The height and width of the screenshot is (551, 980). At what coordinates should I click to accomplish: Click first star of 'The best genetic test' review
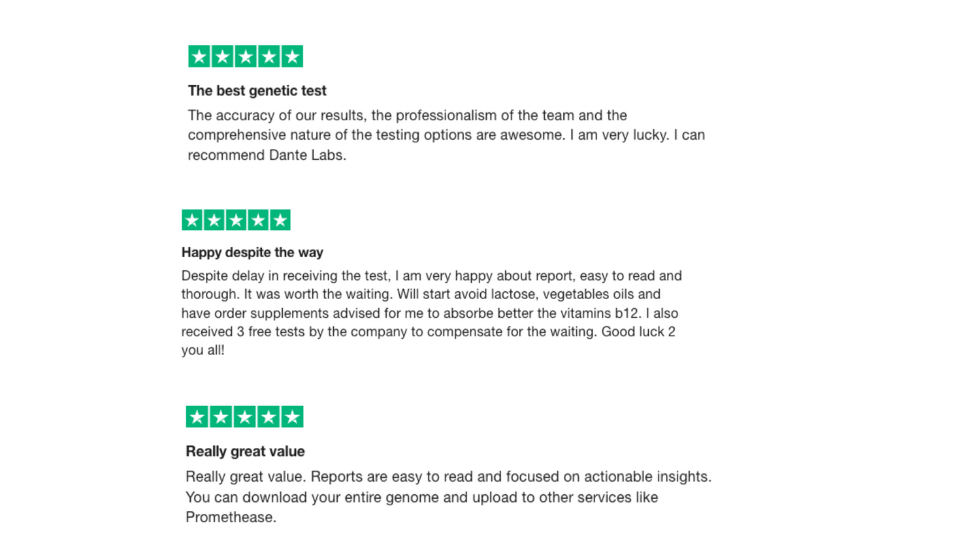[x=199, y=57]
